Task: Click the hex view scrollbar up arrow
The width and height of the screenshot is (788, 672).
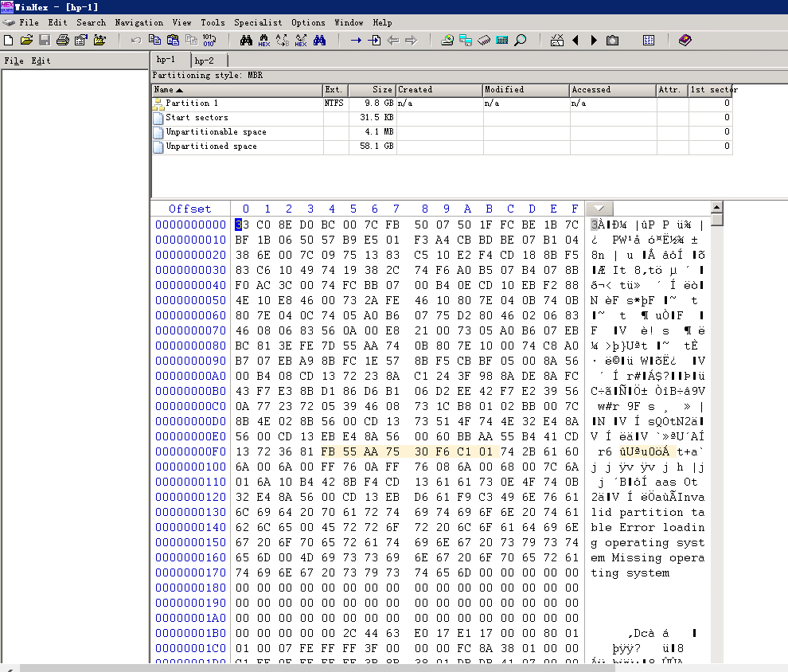Action: point(717,207)
